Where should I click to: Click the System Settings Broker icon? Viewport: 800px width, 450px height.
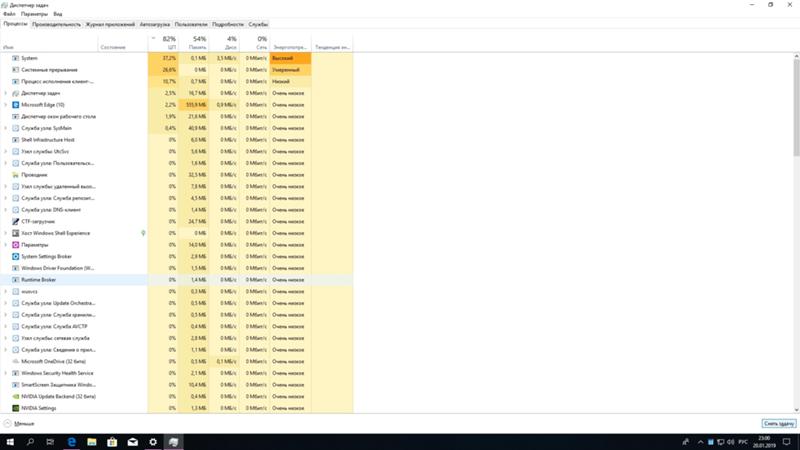(x=15, y=257)
